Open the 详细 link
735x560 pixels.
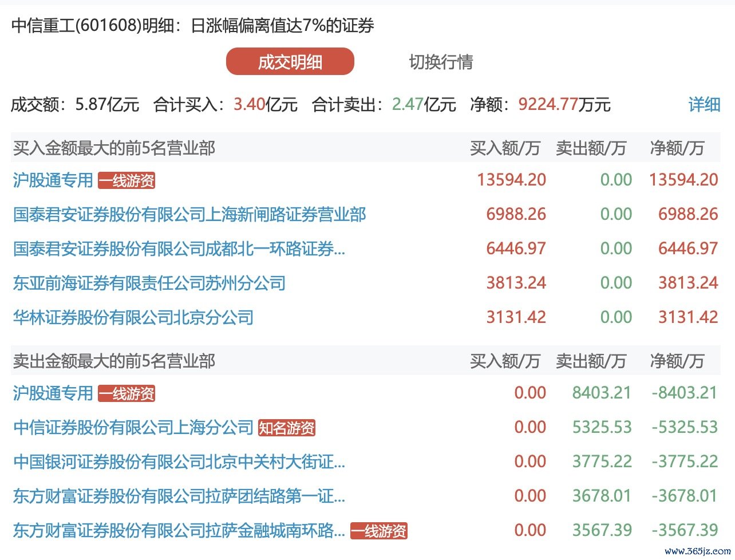point(704,104)
